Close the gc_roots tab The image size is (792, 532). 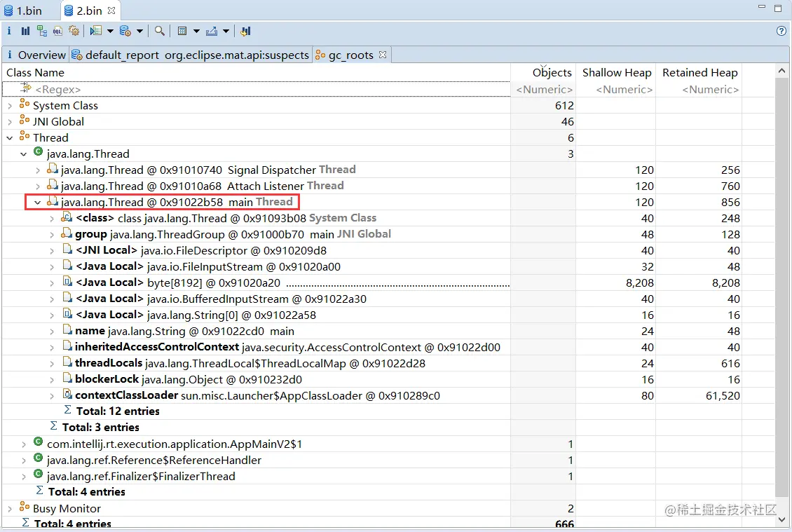(x=383, y=54)
